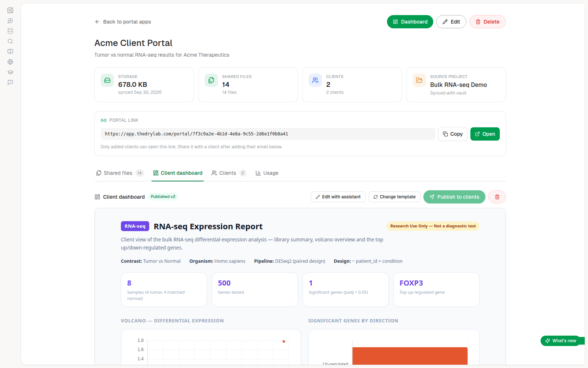
Task: Click the purple RNA-seq tag
Action: coord(135,226)
